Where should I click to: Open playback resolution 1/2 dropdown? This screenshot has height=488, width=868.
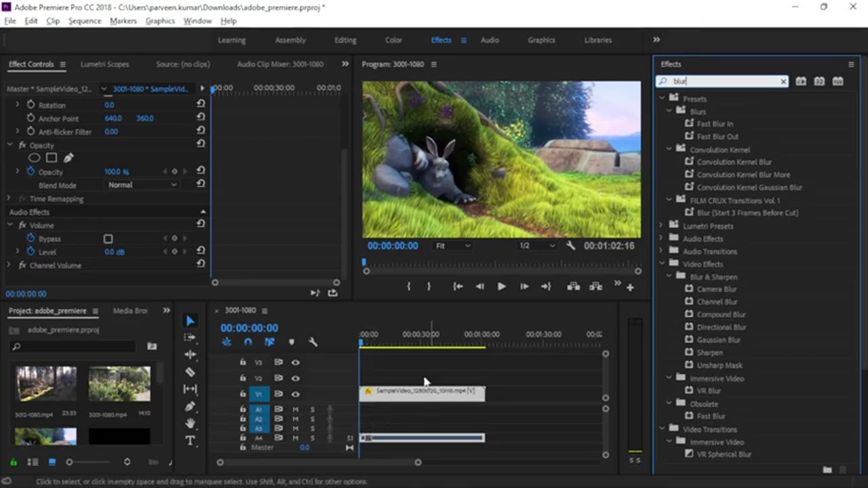(x=536, y=245)
